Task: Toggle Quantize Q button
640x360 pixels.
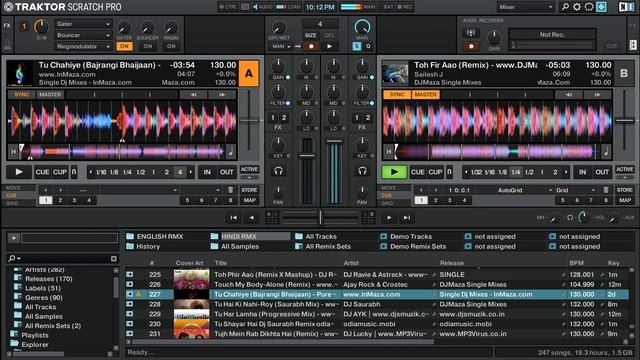Action: pos(368,47)
